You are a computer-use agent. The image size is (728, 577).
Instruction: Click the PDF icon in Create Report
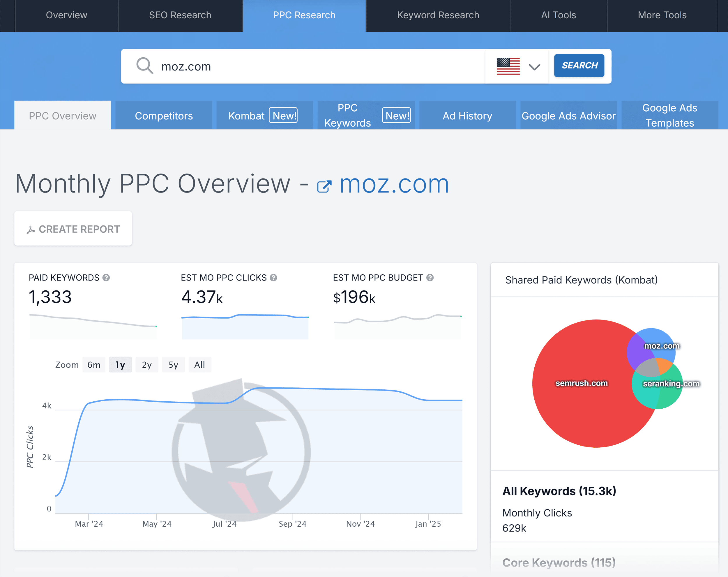click(31, 230)
